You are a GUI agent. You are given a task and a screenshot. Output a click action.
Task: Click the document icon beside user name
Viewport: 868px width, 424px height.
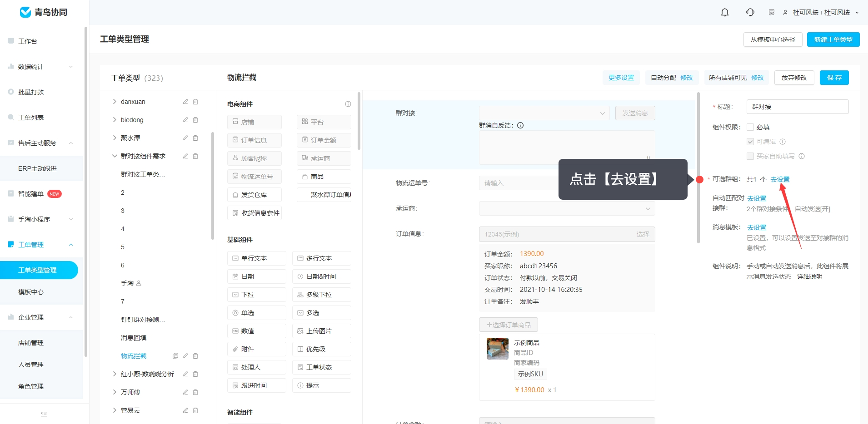point(772,12)
